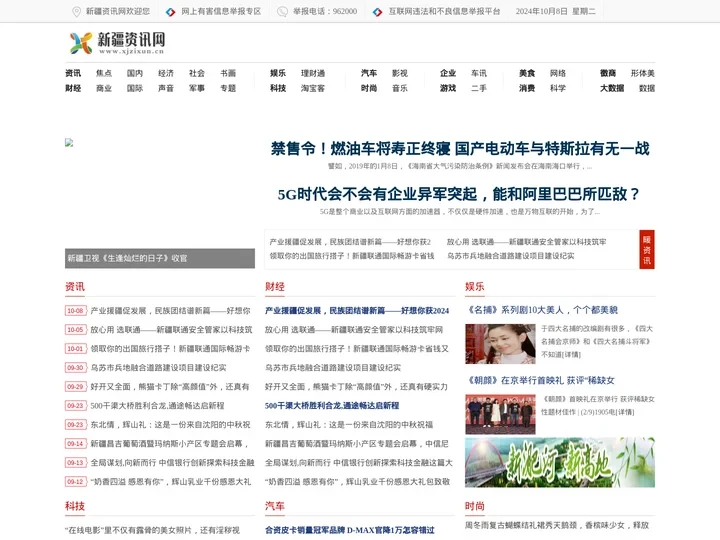This screenshot has height=540, width=720.
Task: Click the 娱乐 section heading
Action: tap(475, 287)
